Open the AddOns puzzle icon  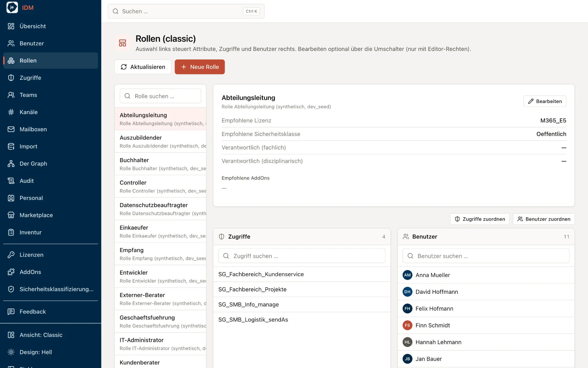pos(11,272)
